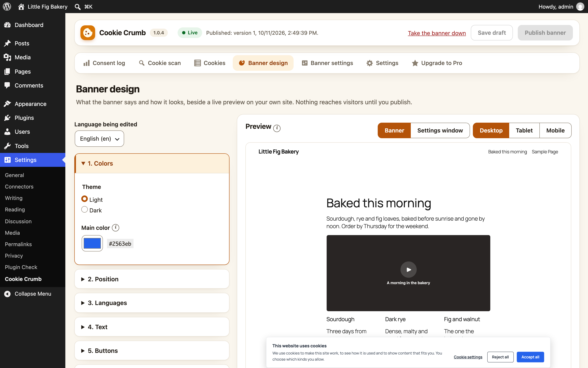This screenshot has height=368, width=588.
Task: Click Howdy, admin account menu
Action: (561, 7)
